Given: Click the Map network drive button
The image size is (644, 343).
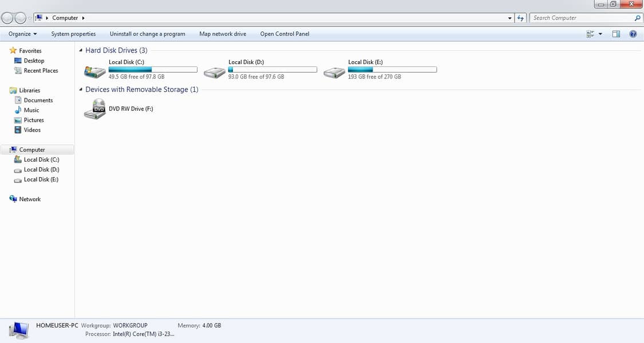Looking at the screenshot, I should (x=223, y=34).
